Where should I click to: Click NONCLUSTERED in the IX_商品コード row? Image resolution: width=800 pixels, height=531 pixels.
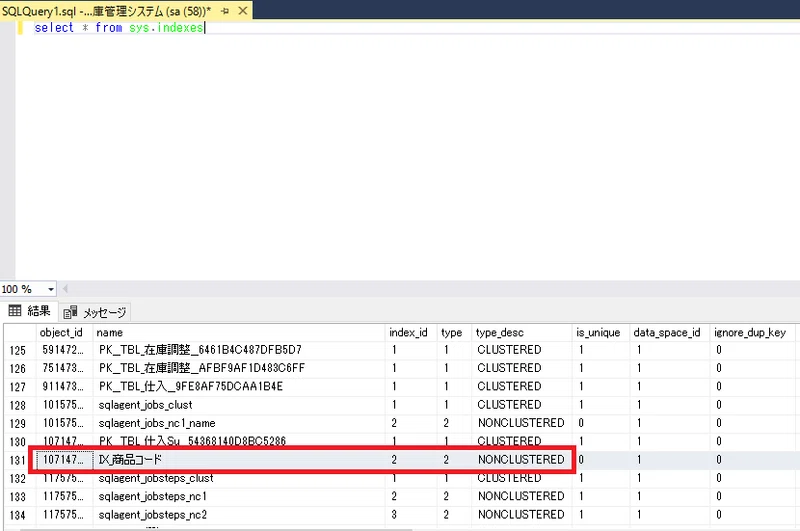521,460
